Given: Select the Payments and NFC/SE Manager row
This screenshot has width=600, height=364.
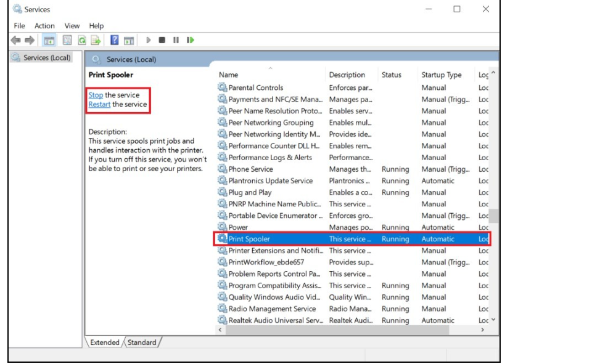Looking at the screenshot, I should point(353,99).
